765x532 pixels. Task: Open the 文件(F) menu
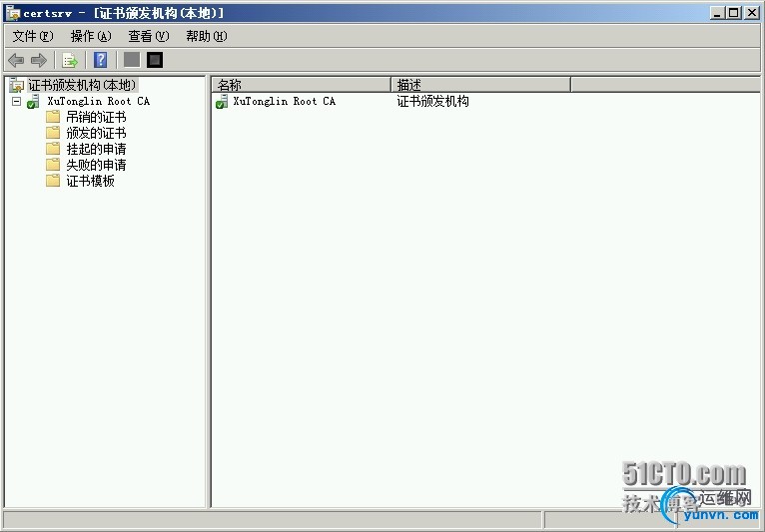pyautogui.click(x=33, y=36)
